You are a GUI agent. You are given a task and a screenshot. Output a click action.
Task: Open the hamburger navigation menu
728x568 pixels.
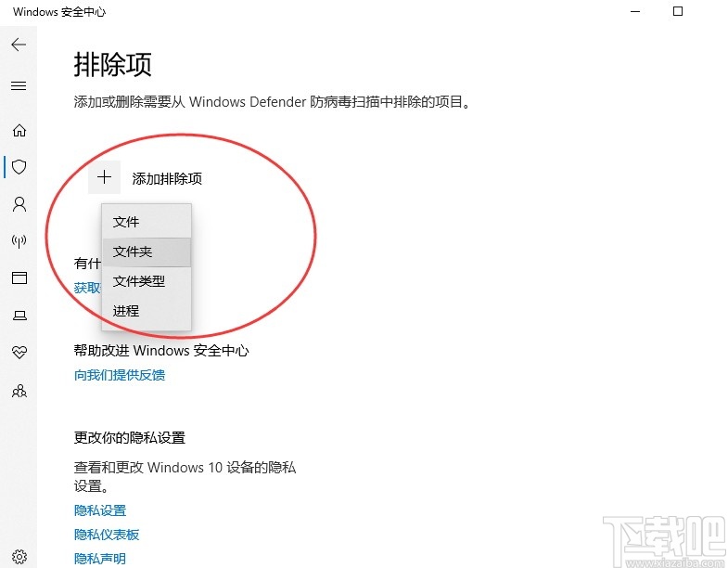[x=19, y=85]
